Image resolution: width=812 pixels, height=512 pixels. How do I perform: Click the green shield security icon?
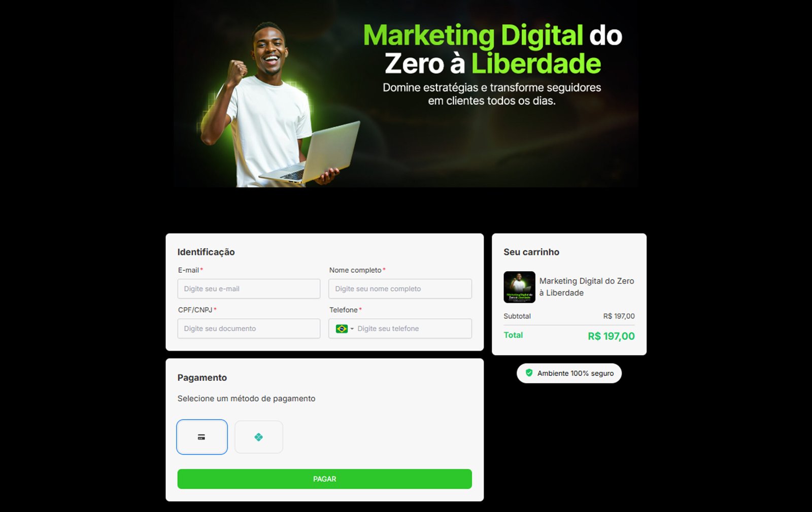pyautogui.click(x=529, y=373)
